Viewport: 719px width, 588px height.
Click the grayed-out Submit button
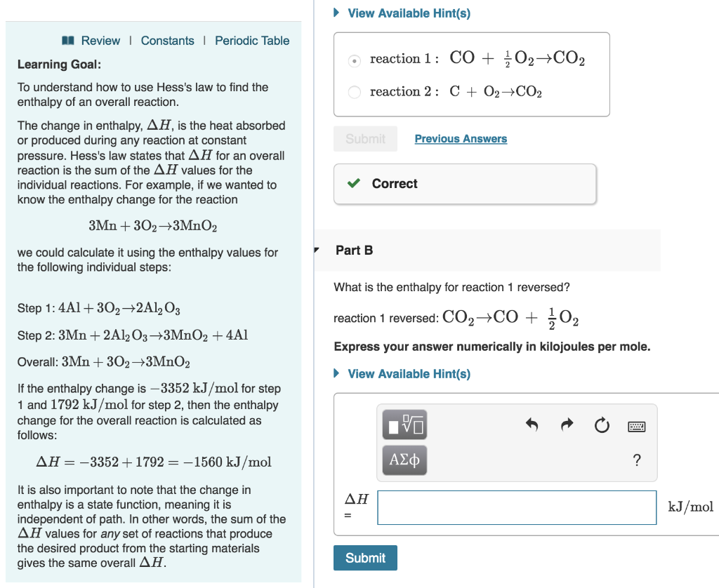(365, 138)
